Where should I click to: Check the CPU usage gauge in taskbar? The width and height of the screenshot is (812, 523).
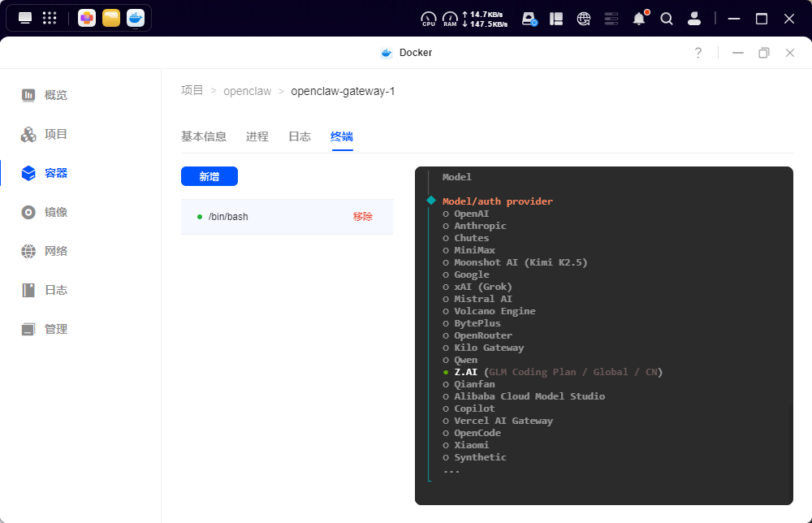point(428,18)
